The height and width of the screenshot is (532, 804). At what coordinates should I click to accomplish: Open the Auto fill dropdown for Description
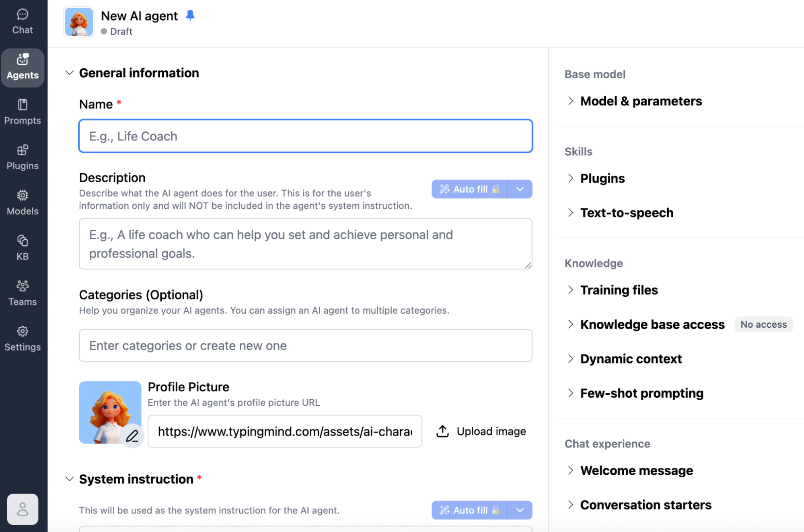[520, 189]
